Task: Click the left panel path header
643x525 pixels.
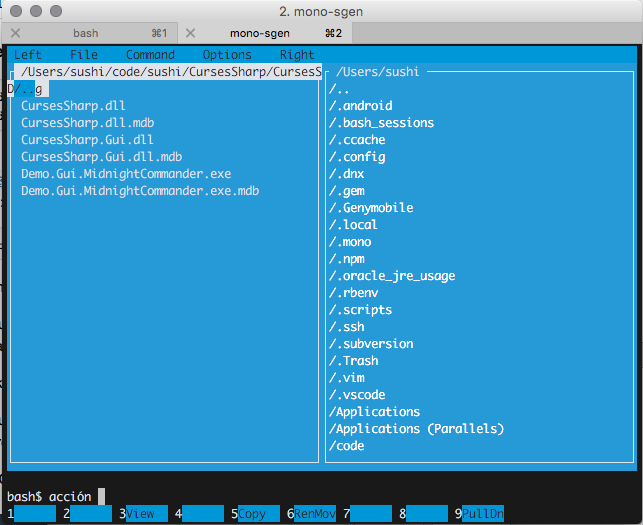Action: (x=168, y=72)
